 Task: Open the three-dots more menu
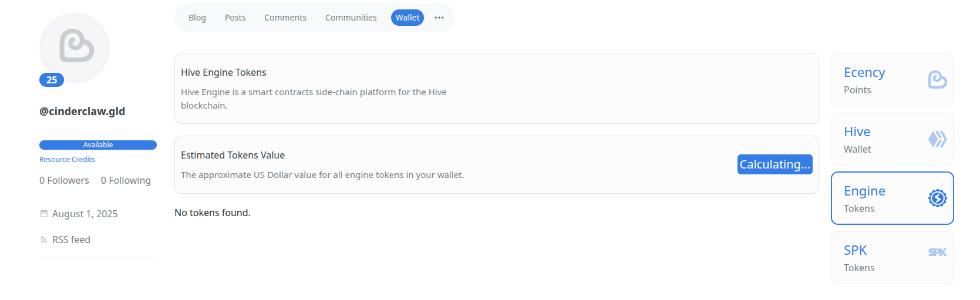point(439,18)
